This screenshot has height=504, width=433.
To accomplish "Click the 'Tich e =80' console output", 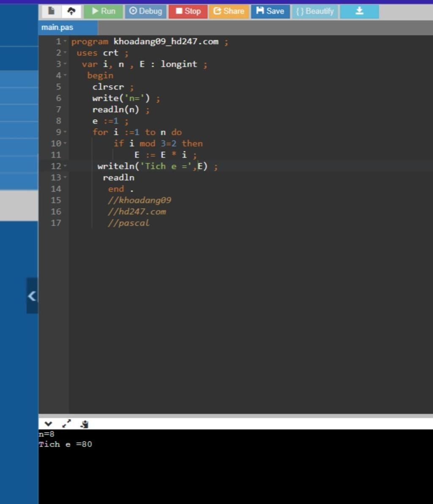I will 66,444.
